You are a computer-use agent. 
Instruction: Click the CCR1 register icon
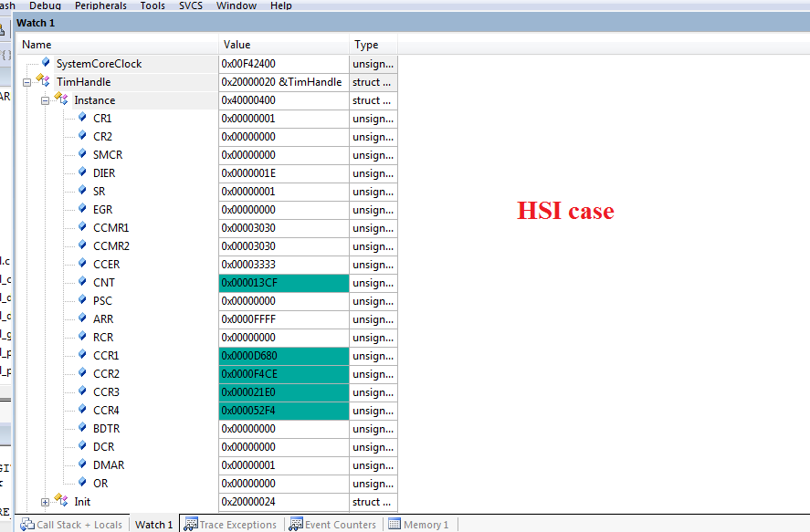coord(83,354)
